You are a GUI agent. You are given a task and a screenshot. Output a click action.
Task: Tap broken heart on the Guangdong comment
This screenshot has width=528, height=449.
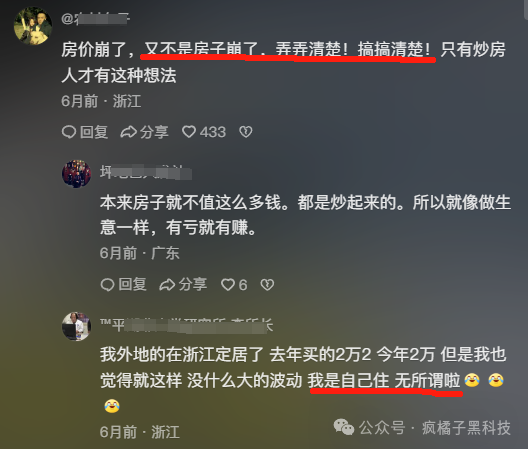tap(267, 285)
